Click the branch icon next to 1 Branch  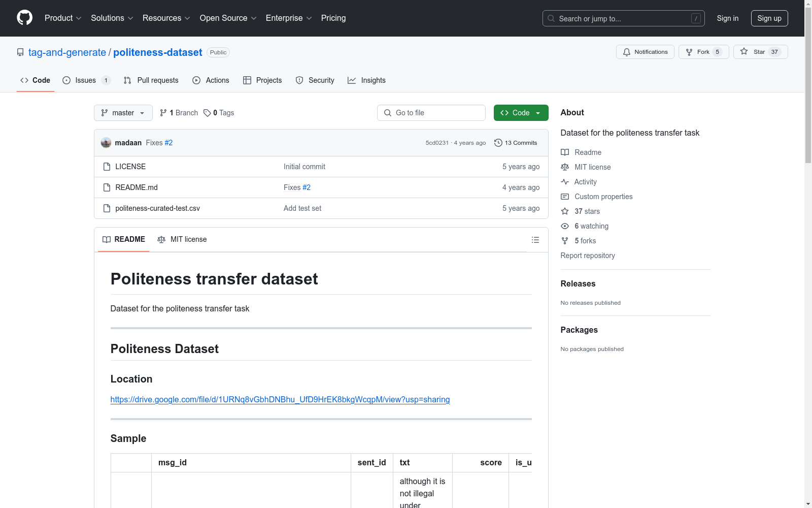[x=163, y=113]
